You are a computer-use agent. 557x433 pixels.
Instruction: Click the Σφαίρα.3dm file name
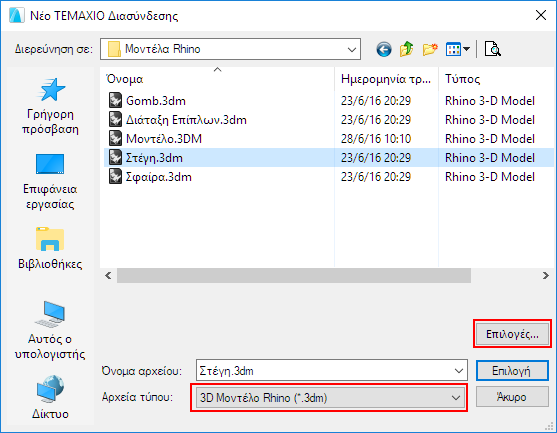158,177
